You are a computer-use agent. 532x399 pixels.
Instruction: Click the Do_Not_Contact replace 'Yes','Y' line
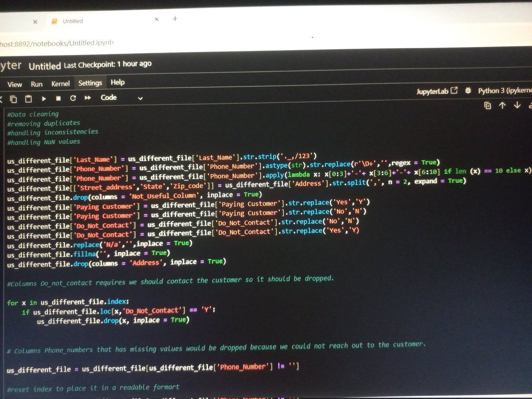183,233
